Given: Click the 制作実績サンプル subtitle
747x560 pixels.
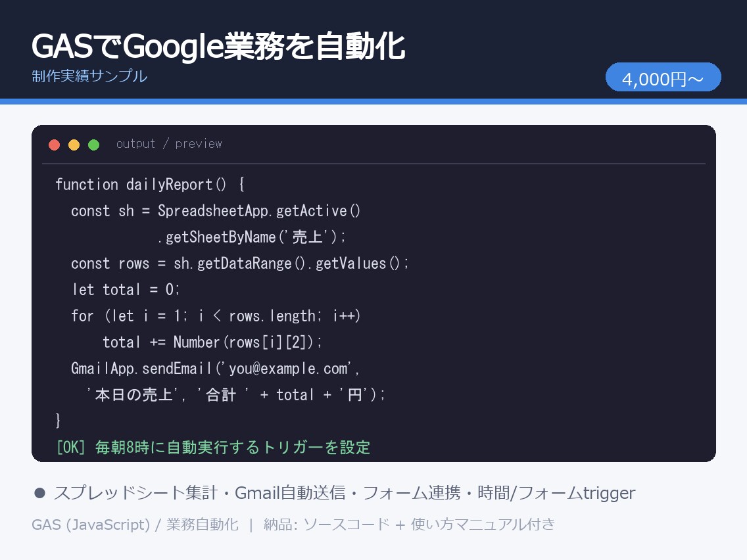Looking at the screenshot, I should (89, 76).
